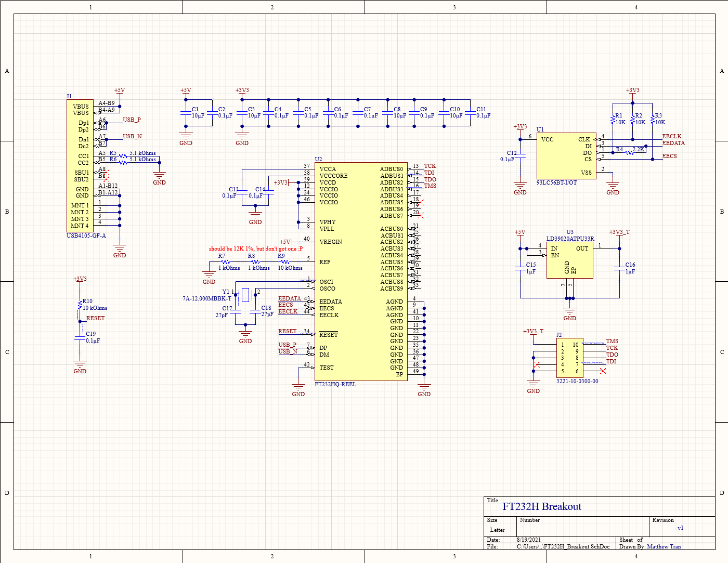Screen dimensions: 728x563
Task: Click the Y1 crystal symbol
Action: point(245,295)
